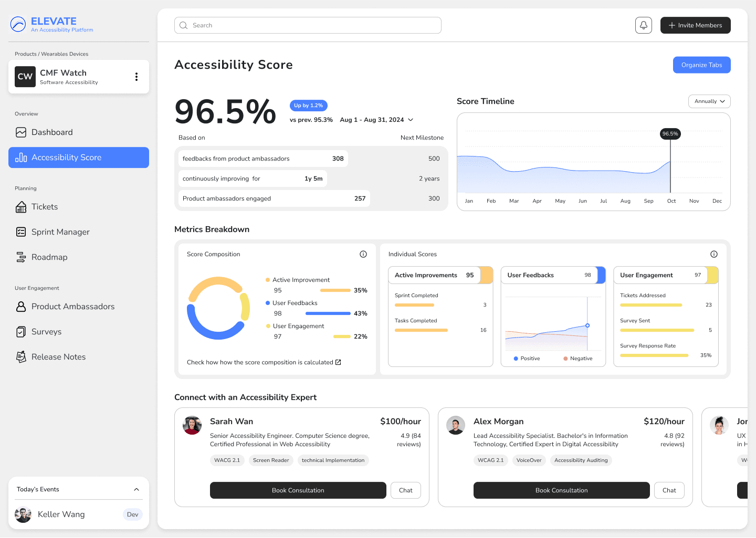Viewport: 756px width, 538px height.
Task: Open Roadmap using its sidebar icon
Action: pyautogui.click(x=21, y=257)
